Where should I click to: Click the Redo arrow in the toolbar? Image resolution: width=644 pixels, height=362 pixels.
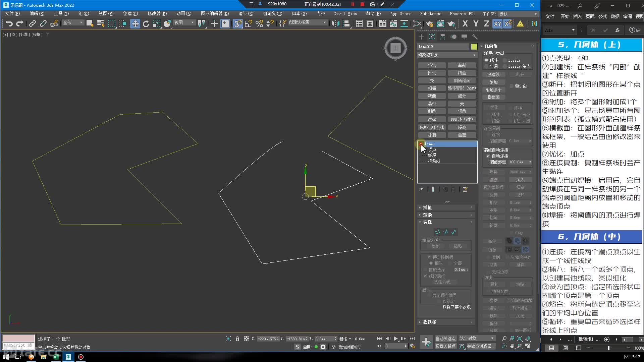click(x=20, y=23)
